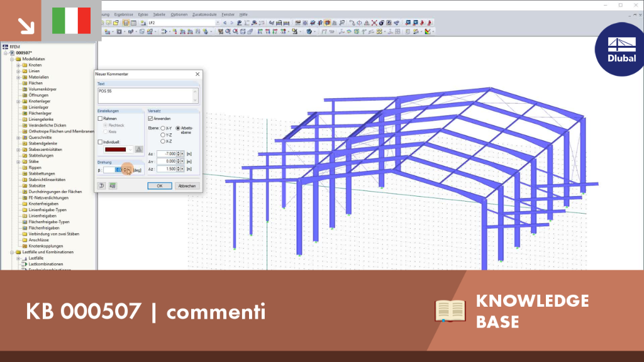Screen dimensions: 644x362
Task: Click the help icon in dialog
Action: [x=101, y=186]
